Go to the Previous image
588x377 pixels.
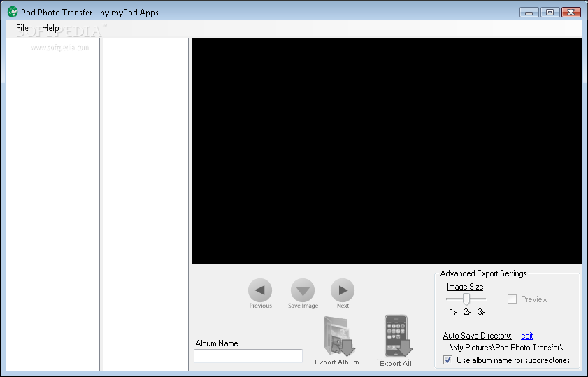click(260, 290)
